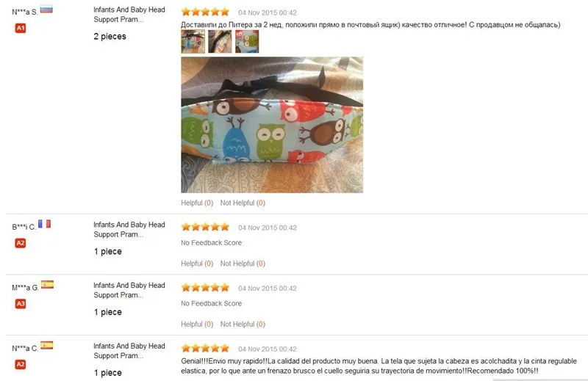Screen dimensions: 588x381
Task: Open product link in the 2 pieces review
Action: (x=129, y=15)
